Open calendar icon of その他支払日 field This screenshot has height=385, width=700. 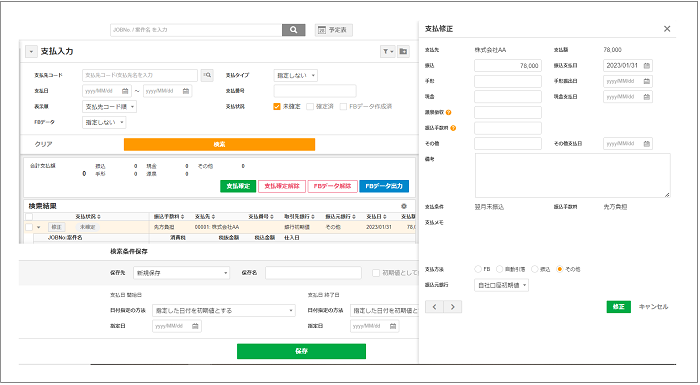(x=646, y=144)
